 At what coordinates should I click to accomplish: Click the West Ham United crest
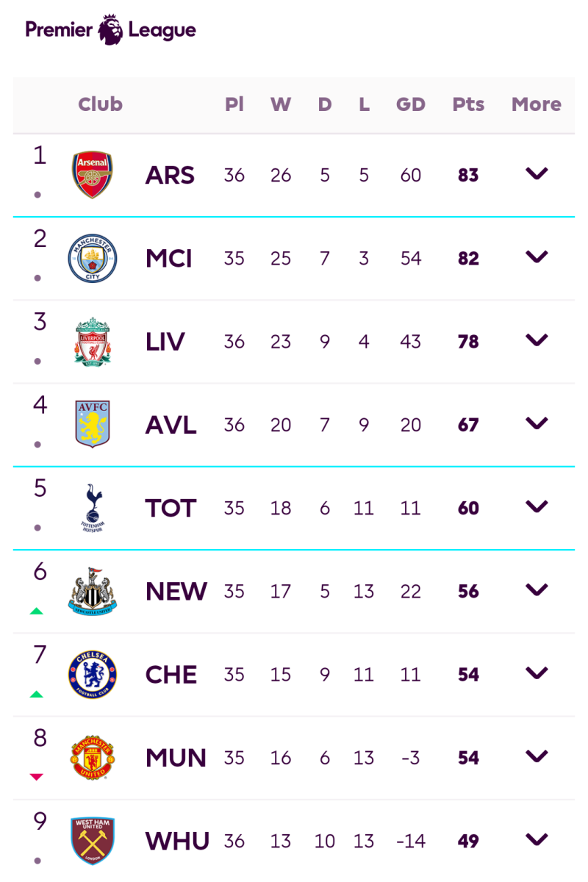92,840
